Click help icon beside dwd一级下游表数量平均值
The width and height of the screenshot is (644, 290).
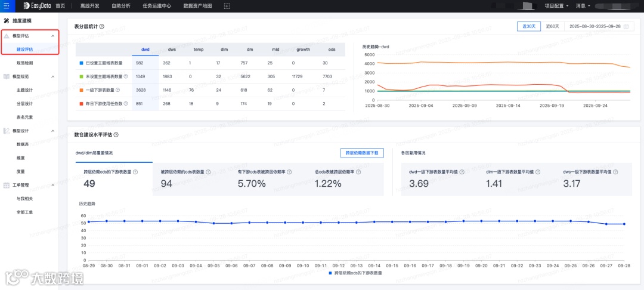[461, 172]
